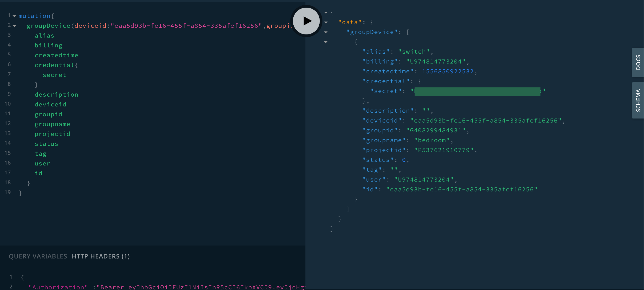Click the "deviceid" value in the response
644x290 pixels.
pos(486,121)
